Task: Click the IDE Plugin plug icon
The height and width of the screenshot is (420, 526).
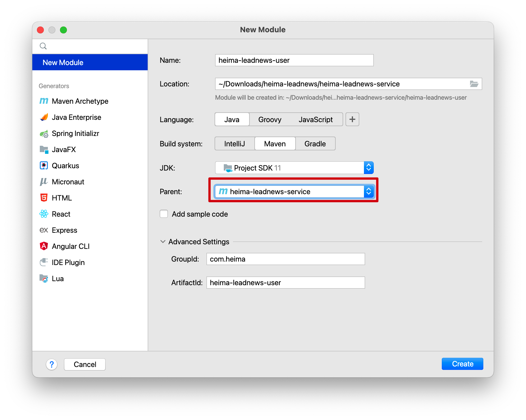Action: [44, 262]
